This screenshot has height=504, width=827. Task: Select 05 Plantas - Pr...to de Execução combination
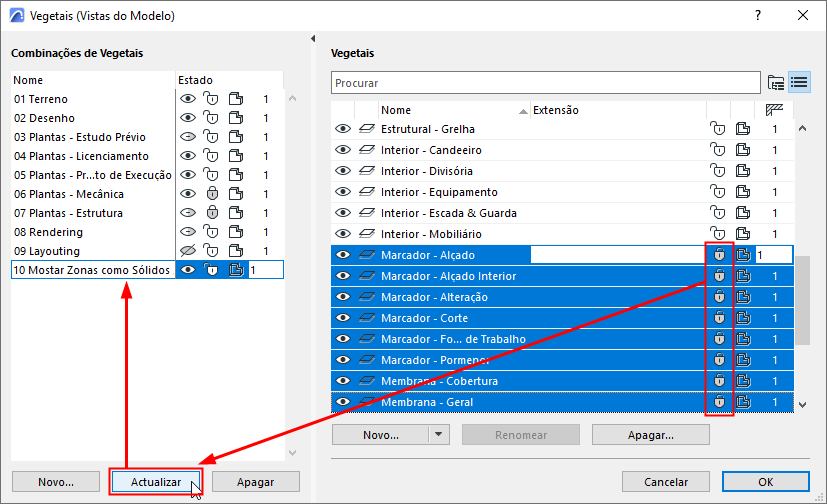click(93, 175)
